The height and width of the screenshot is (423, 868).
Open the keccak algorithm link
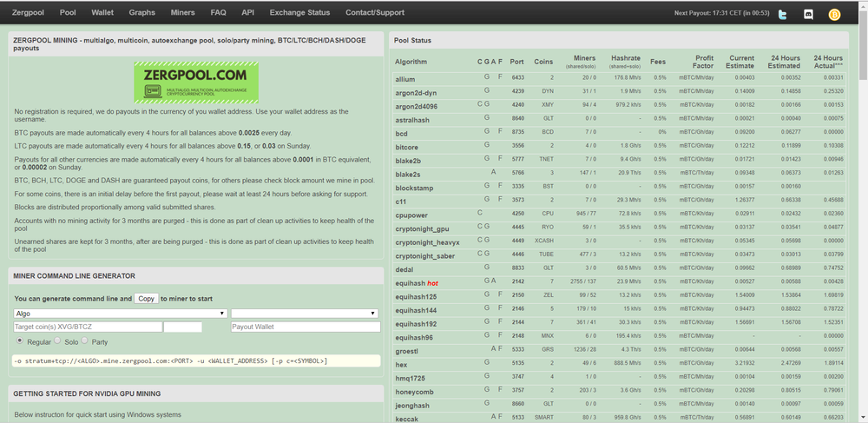pos(406,420)
